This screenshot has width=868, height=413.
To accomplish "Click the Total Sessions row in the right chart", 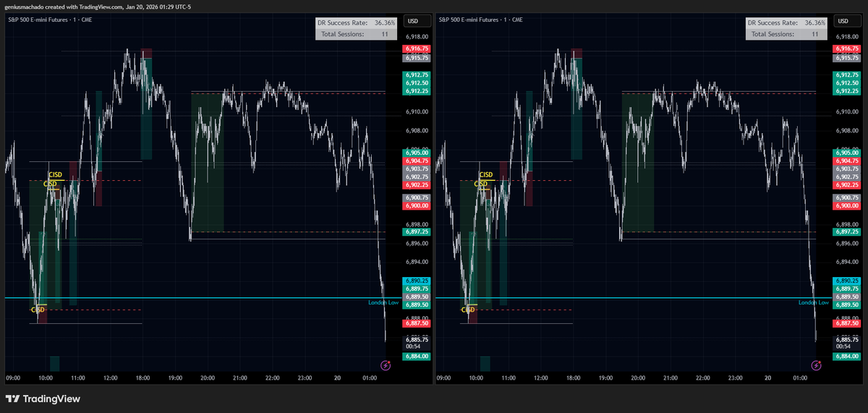I will pos(788,34).
